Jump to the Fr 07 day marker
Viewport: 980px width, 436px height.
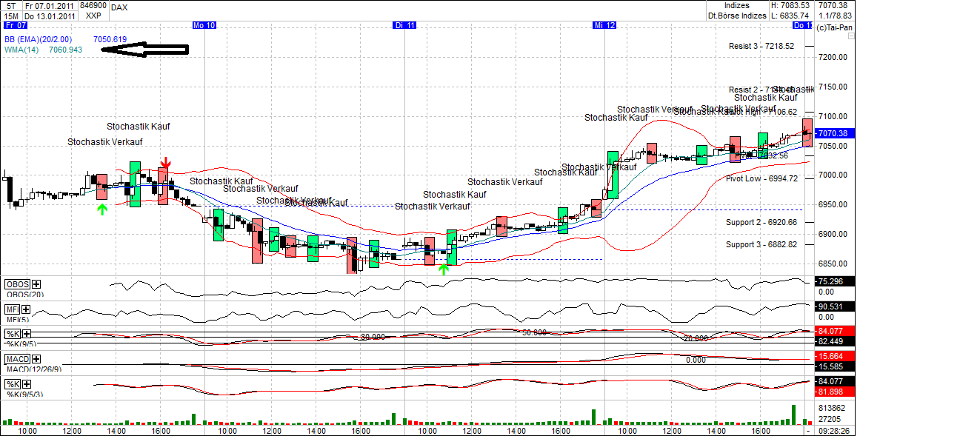[15, 25]
